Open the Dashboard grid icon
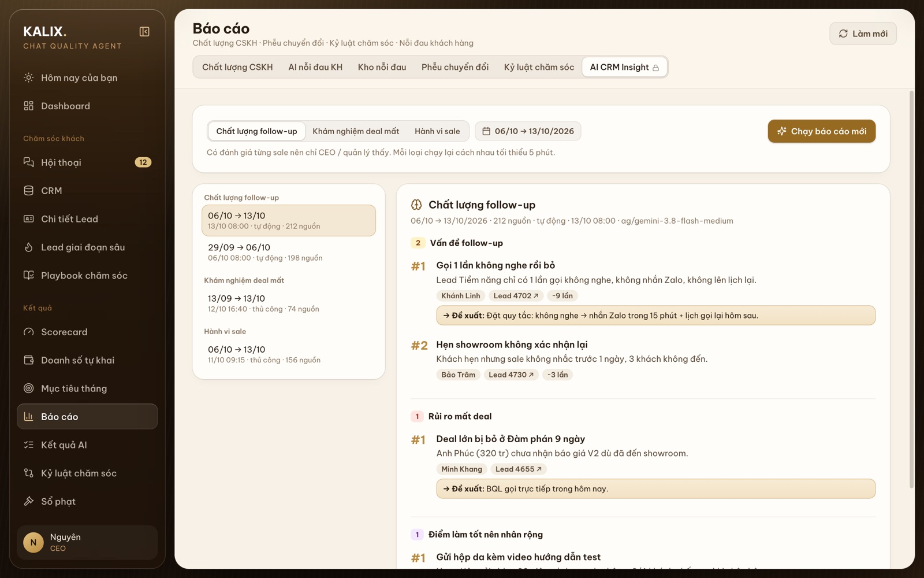This screenshot has height=578, width=924. click(28, 106)
